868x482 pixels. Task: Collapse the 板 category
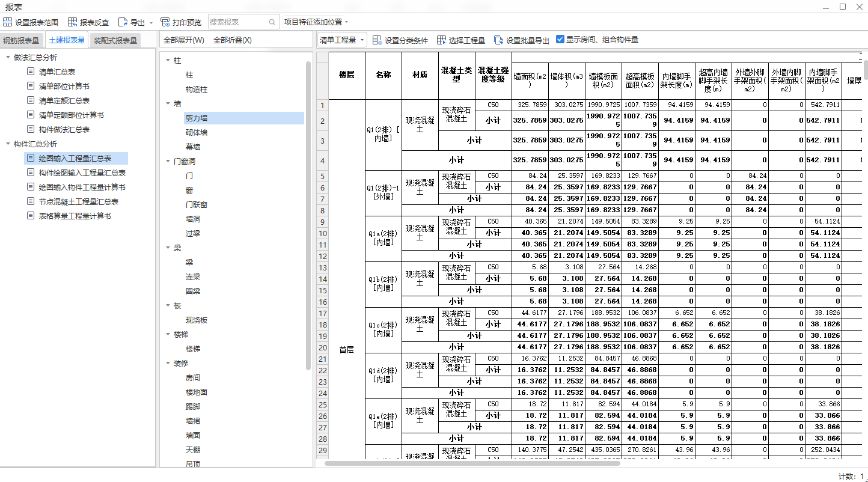[168, 305]
